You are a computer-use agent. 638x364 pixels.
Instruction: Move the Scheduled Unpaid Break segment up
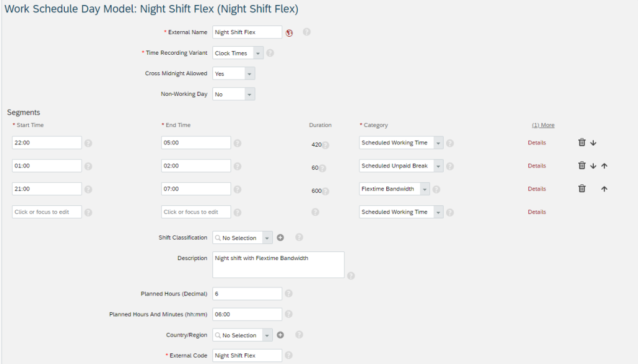coord(604,166)
